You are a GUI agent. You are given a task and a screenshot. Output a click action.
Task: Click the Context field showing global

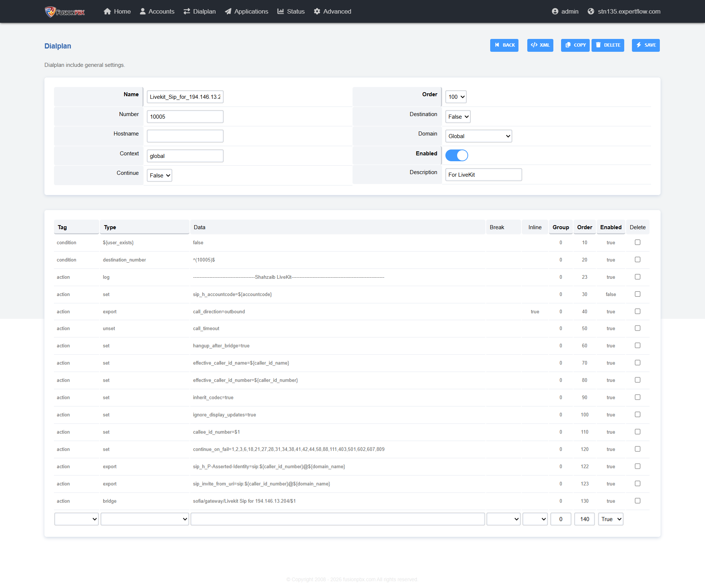coord(185,156)
